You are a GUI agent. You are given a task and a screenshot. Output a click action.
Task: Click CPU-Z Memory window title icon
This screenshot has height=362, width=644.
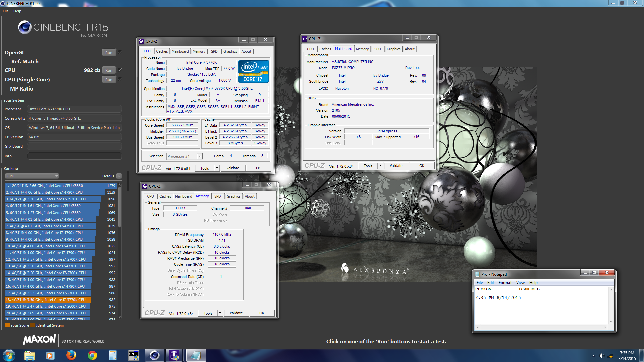[145, 186]
